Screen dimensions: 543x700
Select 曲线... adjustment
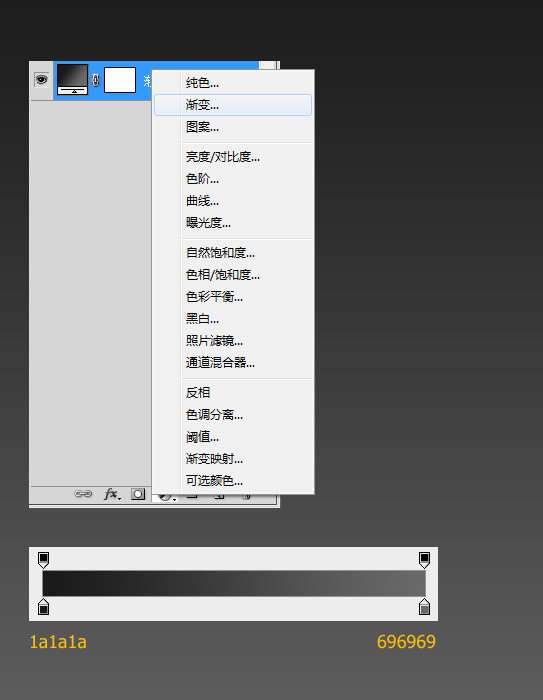coord(233,201)
